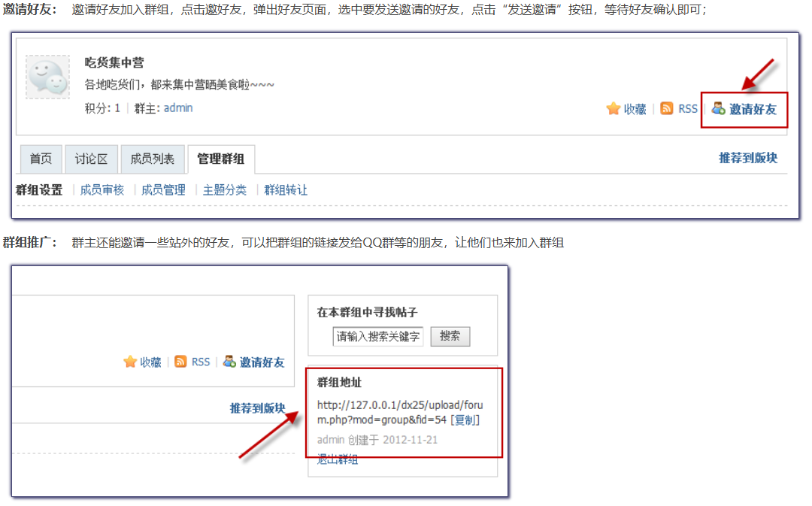Click the admin group owner link after 群主

coord(178,108)
